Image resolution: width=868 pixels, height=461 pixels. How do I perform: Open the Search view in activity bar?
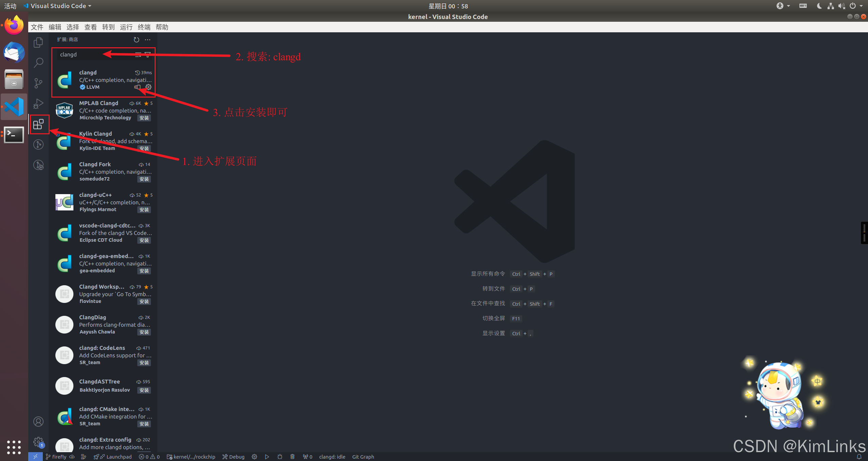38,63
